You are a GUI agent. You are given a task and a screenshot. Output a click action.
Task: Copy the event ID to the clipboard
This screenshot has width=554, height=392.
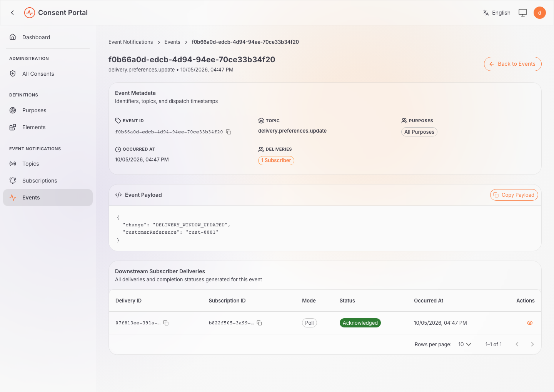point(229,132)
